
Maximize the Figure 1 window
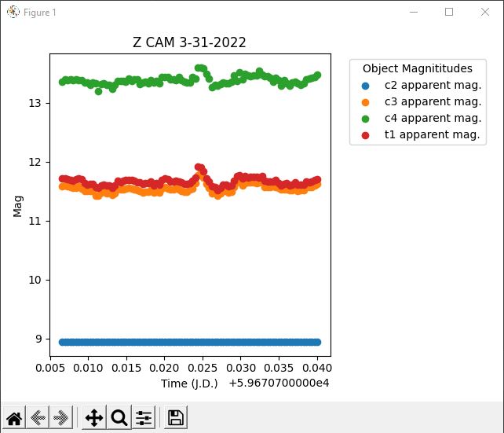[x=449, y=13]
